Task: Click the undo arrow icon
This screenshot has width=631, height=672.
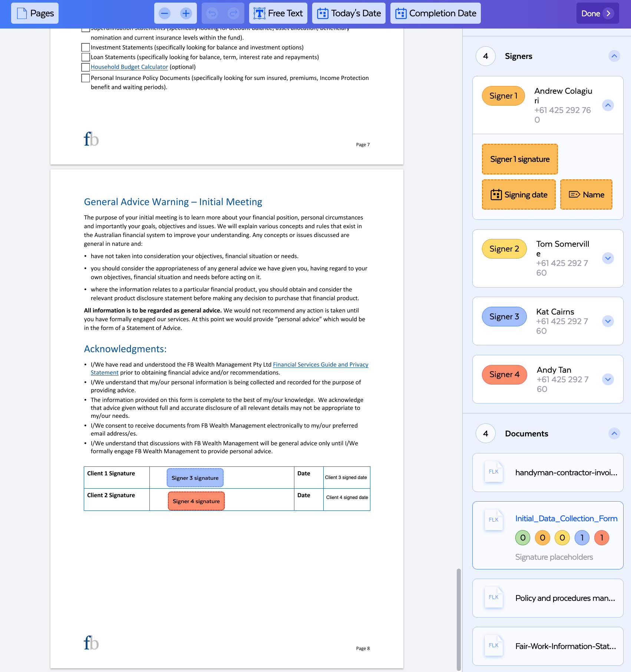Action: [212, 13]
